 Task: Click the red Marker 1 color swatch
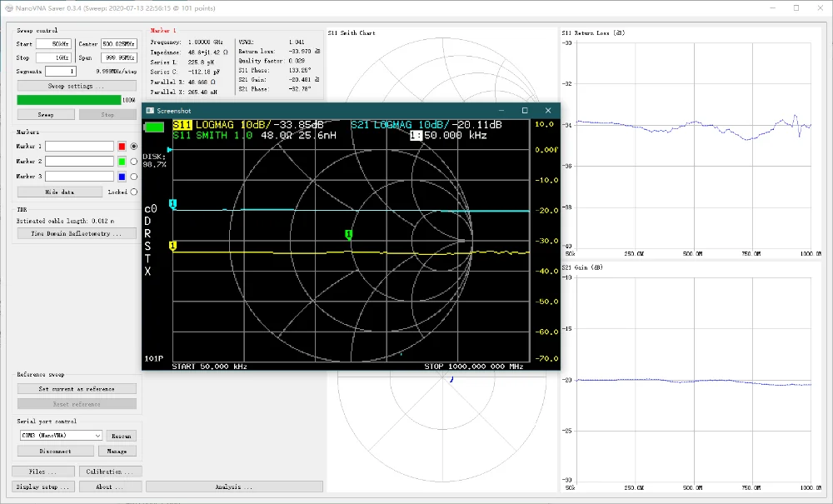click(x=122, y=147)
